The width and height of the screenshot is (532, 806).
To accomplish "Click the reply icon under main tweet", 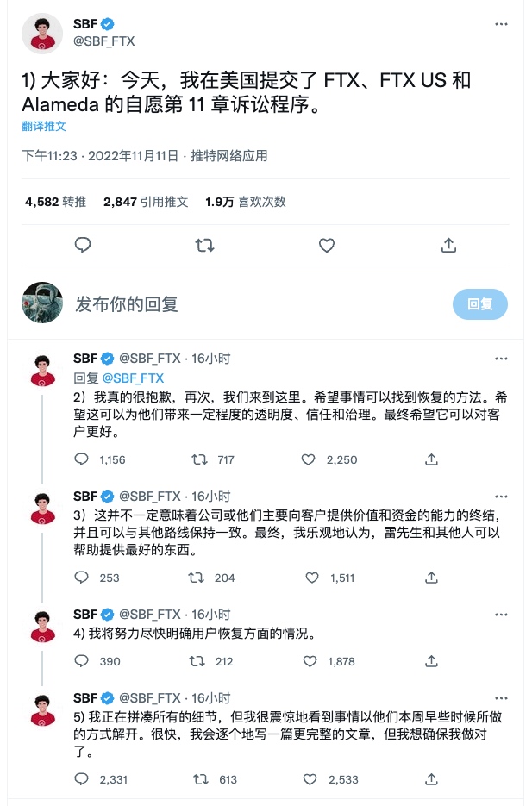I will pyautogui.click(x=83, y=245).
